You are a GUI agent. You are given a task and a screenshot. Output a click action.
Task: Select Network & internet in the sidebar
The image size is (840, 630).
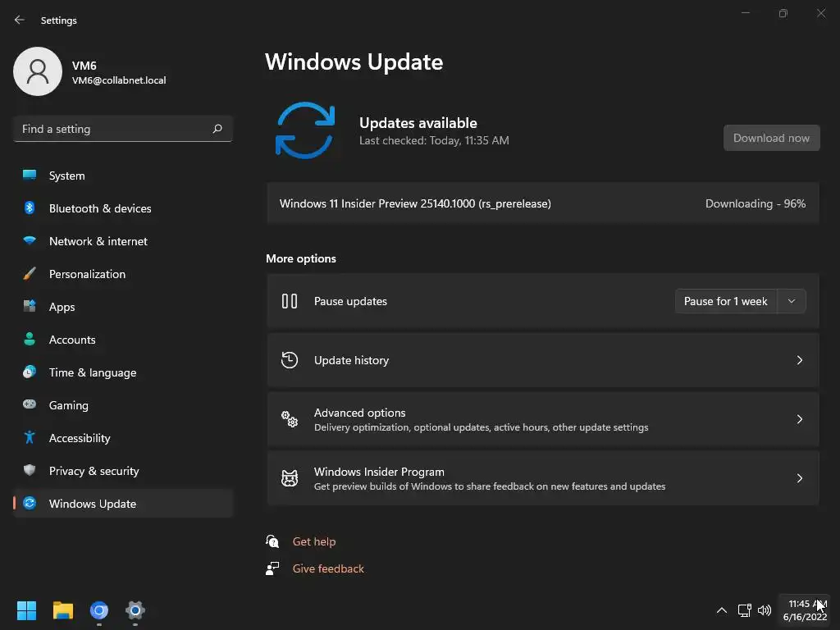[98, 241]
